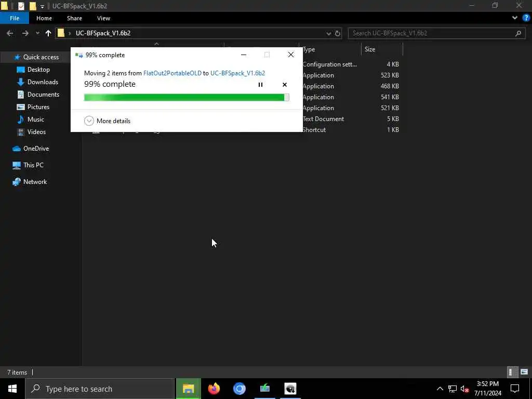The height and width of the screenshot is (399, 532).
Task: Follow the FlatOut2PortableOLD source link
Action: [x=172, y=73]
